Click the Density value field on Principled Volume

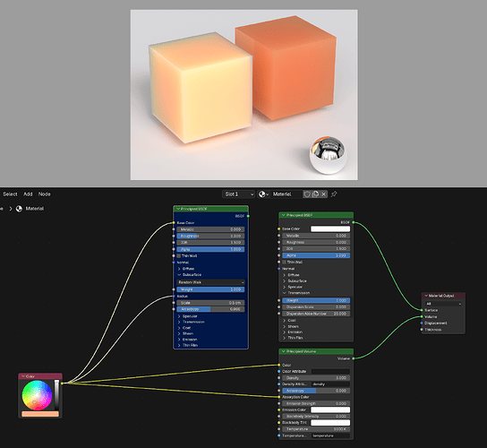coord(316,378)
